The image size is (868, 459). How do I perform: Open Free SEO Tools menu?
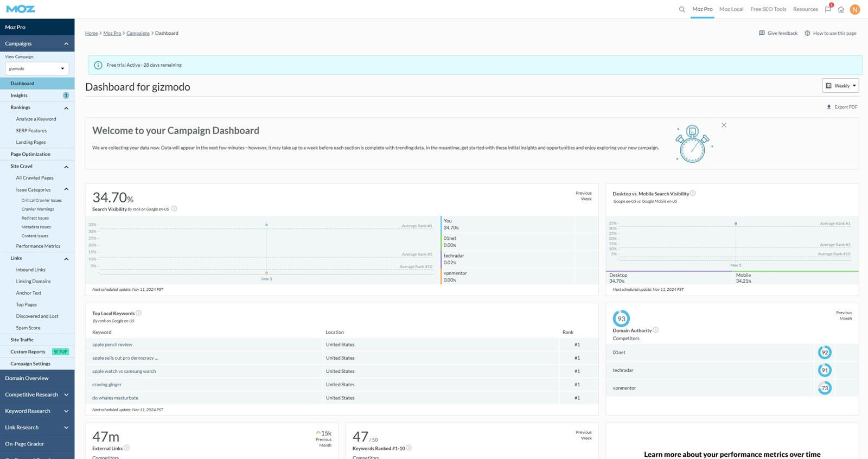pos(768,9)
